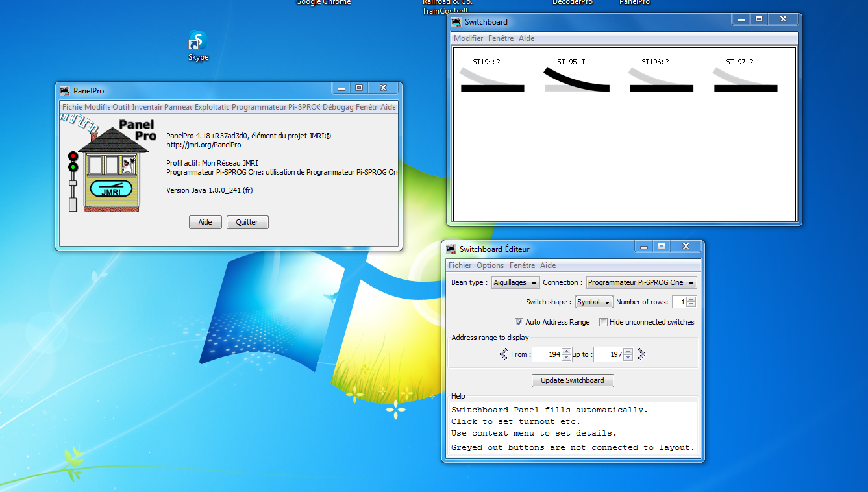Open Modifier menu in Switchboard window
This screenshot has height=492, width=868.
click(469, 38)
